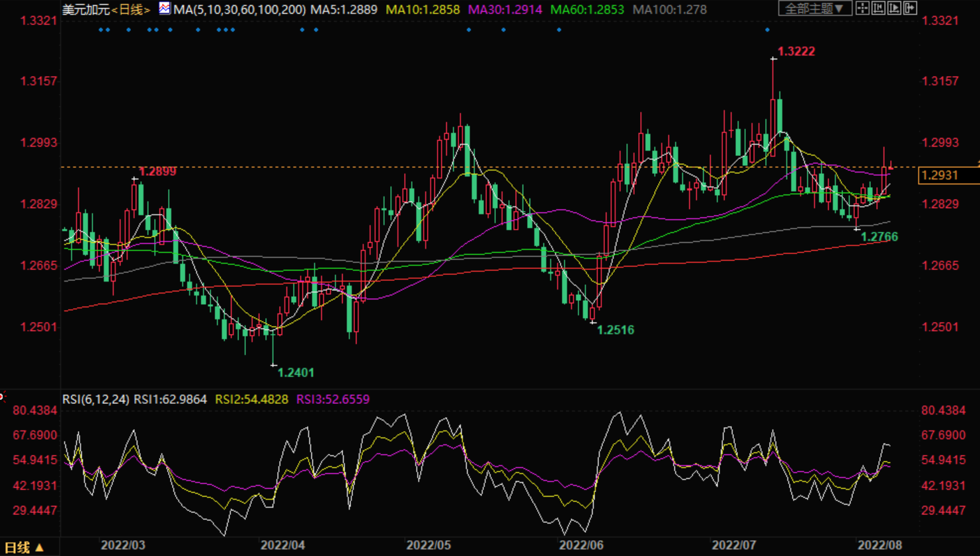
Task: Click the 1.2401 low price marker
Action: [295, 373]
